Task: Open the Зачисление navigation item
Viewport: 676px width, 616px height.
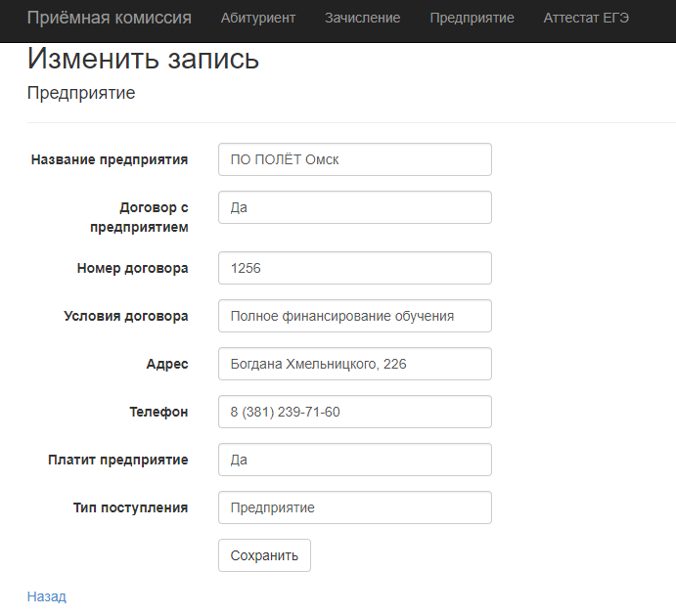Action: click(x=363, y=18)
